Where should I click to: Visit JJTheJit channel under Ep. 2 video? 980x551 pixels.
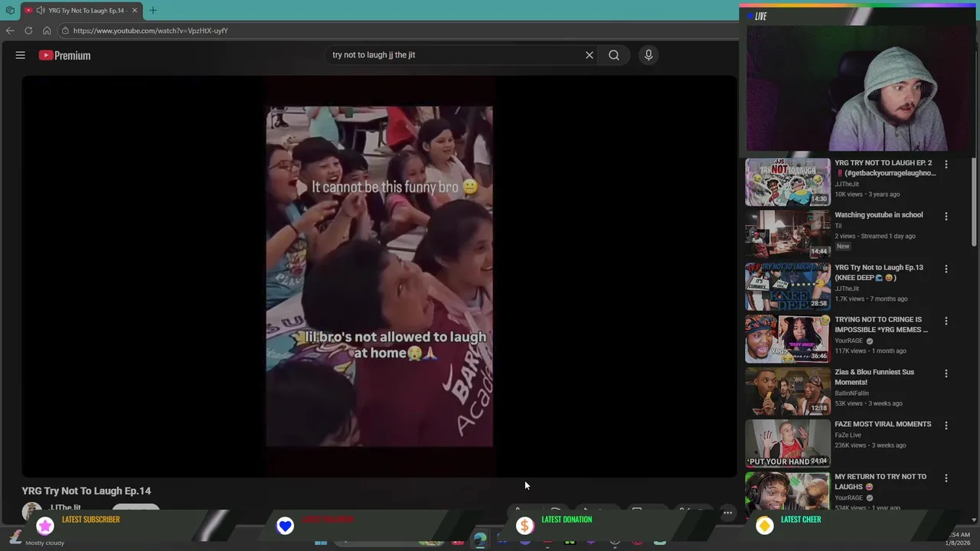tap(847, 184)
